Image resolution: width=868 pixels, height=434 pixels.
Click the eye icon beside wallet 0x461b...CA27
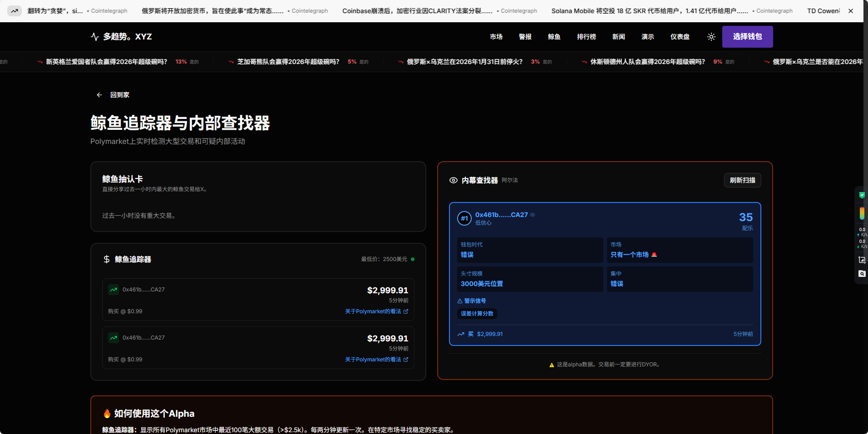(x=533, y=215)
